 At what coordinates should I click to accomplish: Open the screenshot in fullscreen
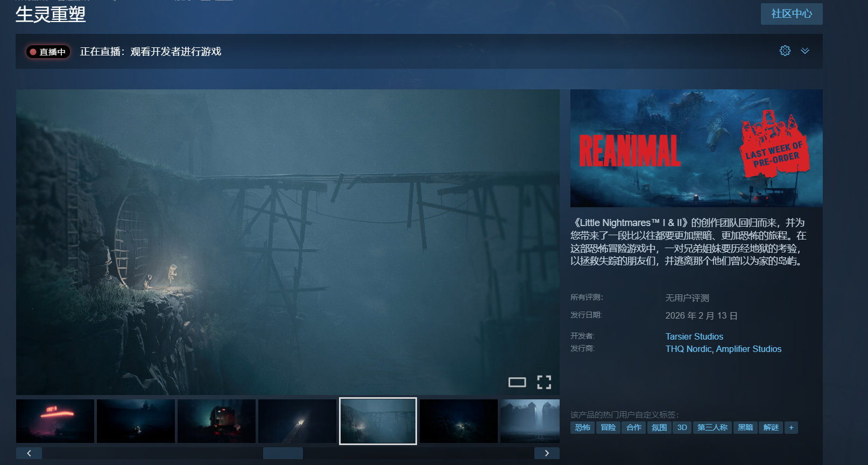tap(544, 382)
